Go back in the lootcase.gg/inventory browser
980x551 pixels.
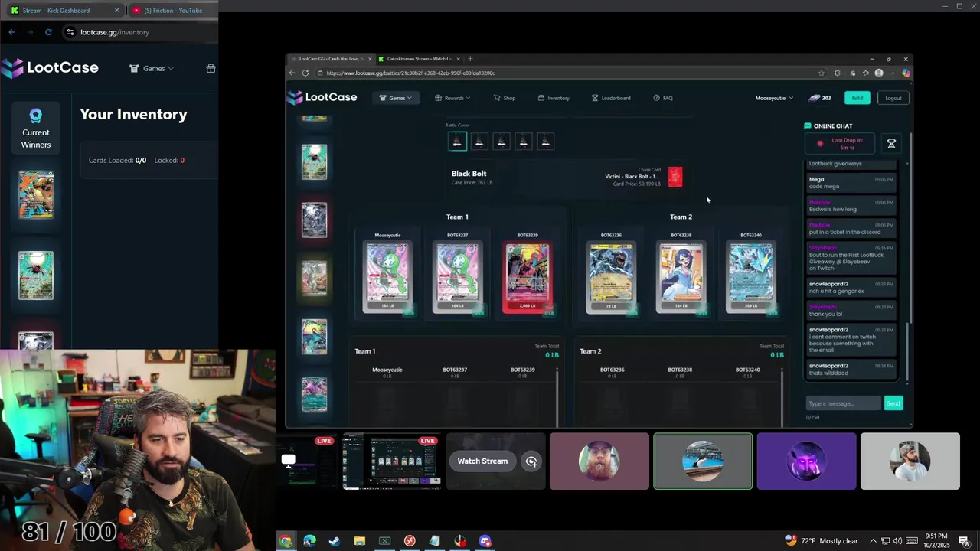click(x=11, y=32)
